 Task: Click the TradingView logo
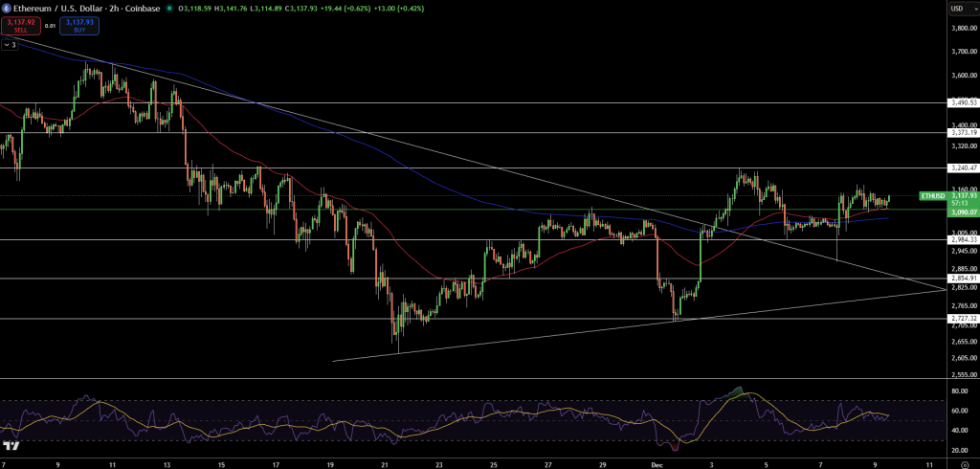pyautogui.click(x=11, y=446)
